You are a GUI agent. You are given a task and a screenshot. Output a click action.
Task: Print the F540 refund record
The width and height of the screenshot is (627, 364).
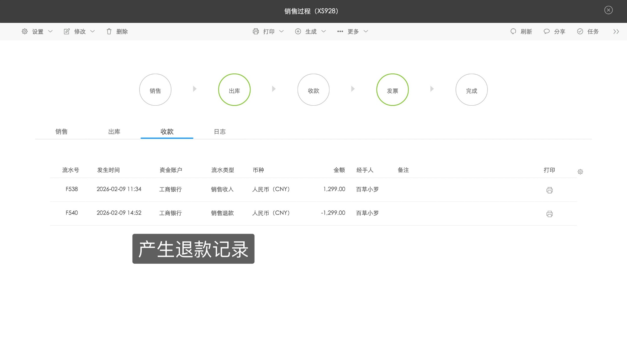pyautogui.click(x=550, y=214)
